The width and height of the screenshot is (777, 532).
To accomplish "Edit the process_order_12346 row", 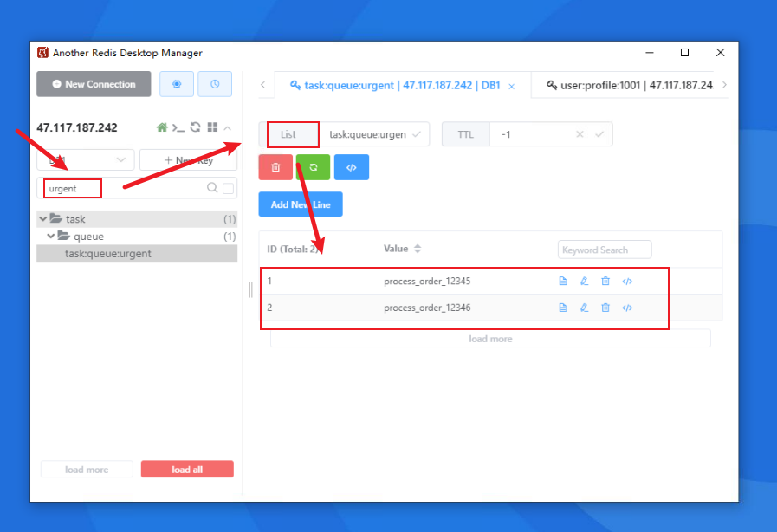I will pos(584,308).
